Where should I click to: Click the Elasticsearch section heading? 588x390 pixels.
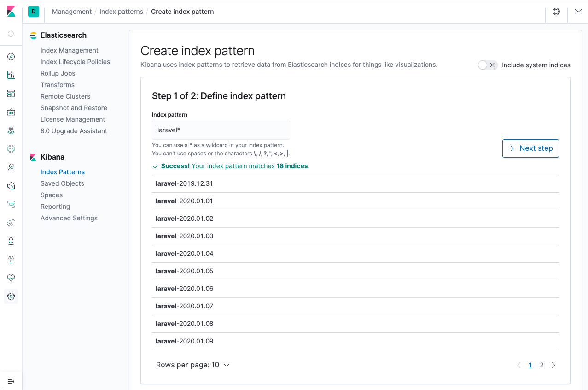tap(64, 35)
